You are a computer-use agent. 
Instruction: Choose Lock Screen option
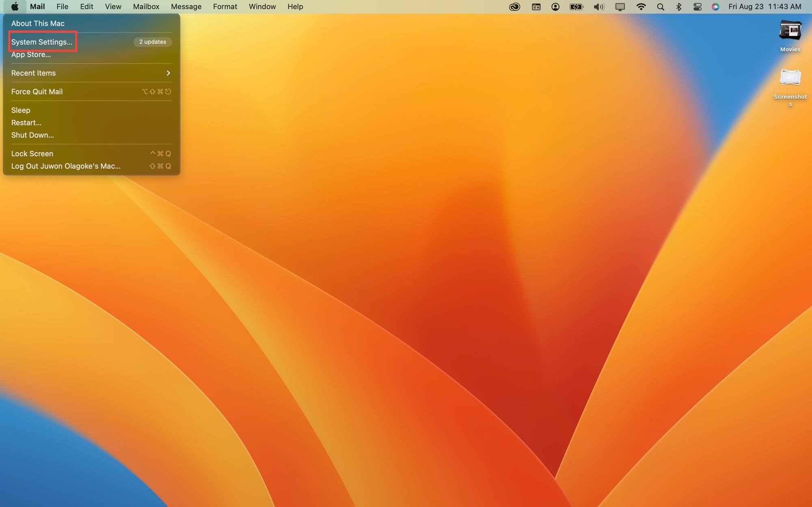[32, 153]
